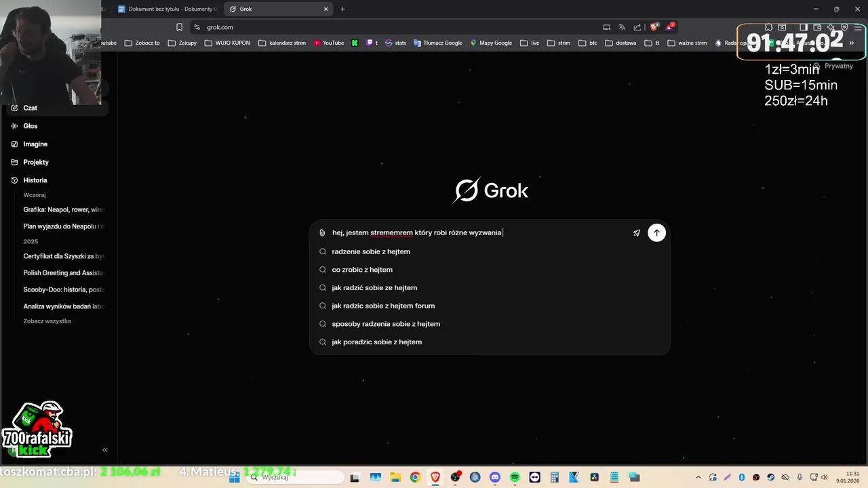Open Brave Shields lion icon

[654, 27]
